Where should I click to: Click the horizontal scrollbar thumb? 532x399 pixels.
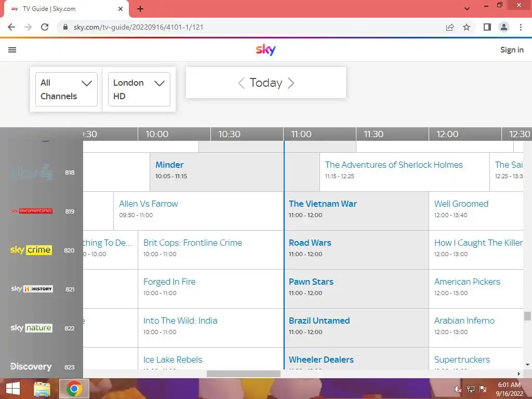pyautogui.click(x=244, y=374)
